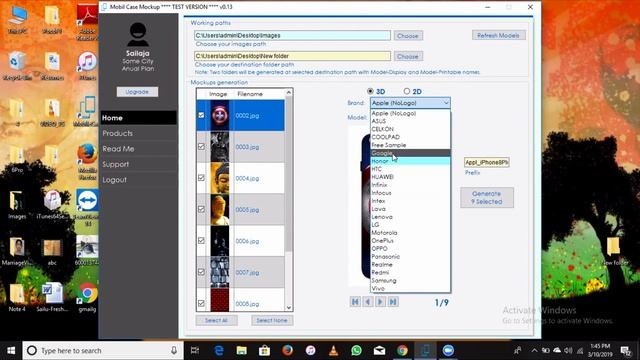Choose Motorola in the Brand list
Screen dimensions: 640x360
point(410,233)
